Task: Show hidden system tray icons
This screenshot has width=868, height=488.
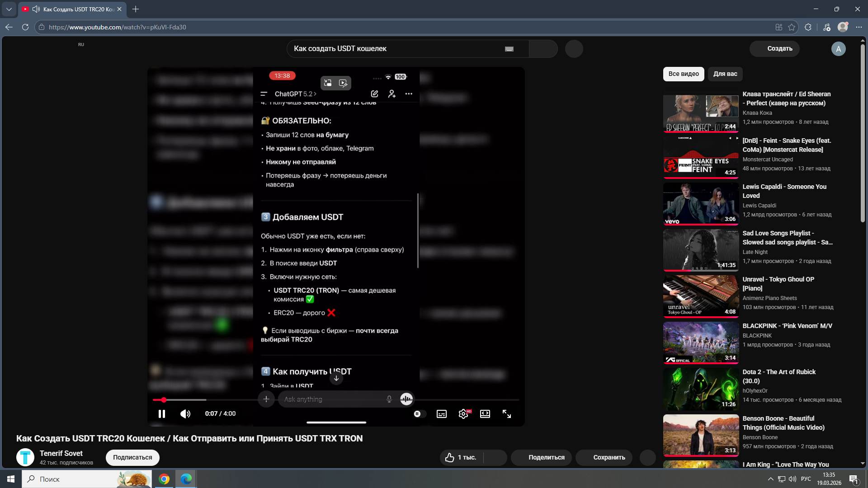Action: click(770, 479)
